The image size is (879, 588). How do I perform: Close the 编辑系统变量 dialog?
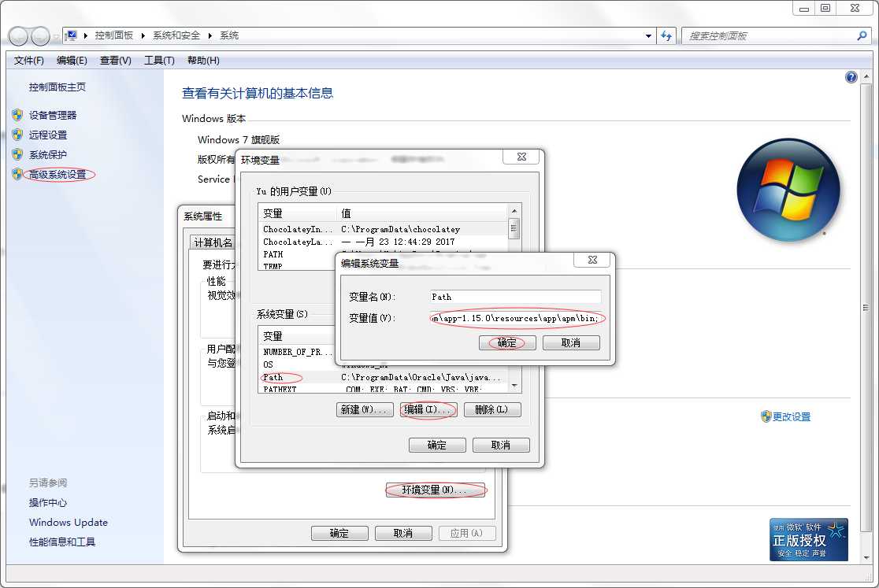click(592, 260)
